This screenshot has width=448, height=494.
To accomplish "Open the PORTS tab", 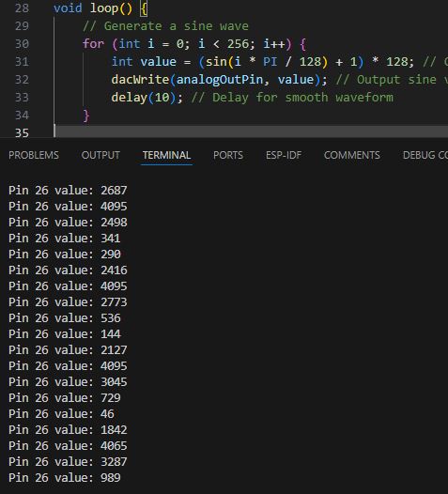I will pyautogui.click(x=228, y=155).
